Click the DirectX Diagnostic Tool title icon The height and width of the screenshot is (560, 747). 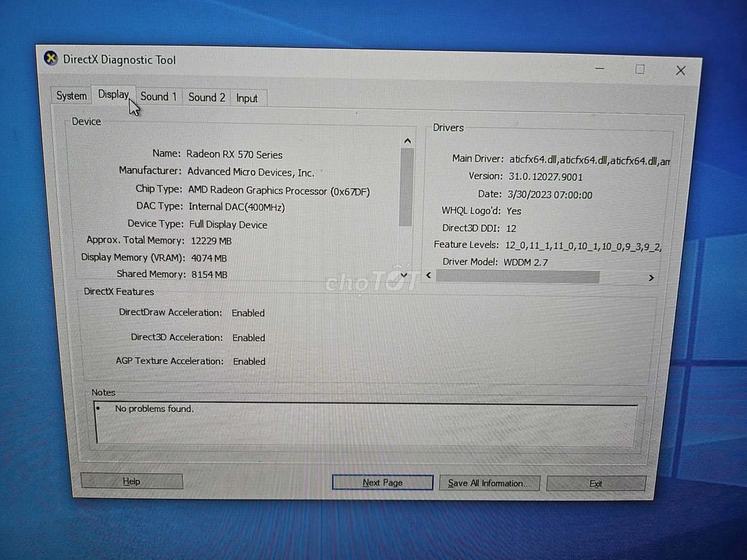coord(50,58)
